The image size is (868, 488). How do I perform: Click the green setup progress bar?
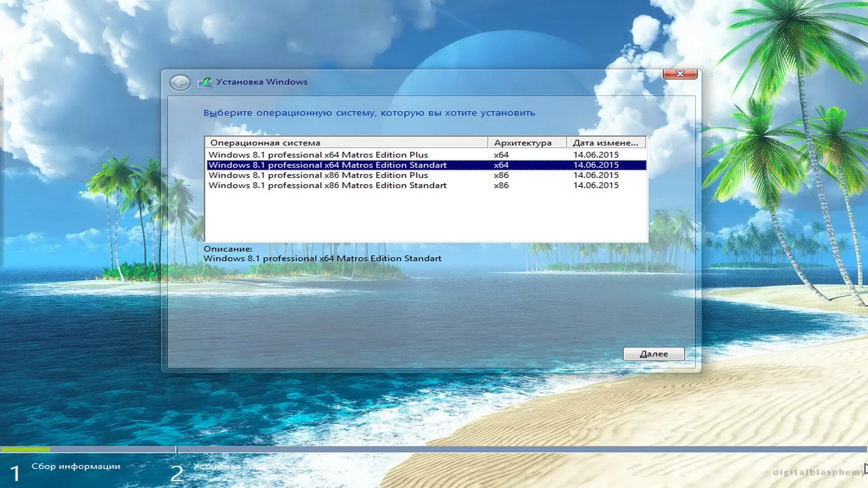[25, 450]
